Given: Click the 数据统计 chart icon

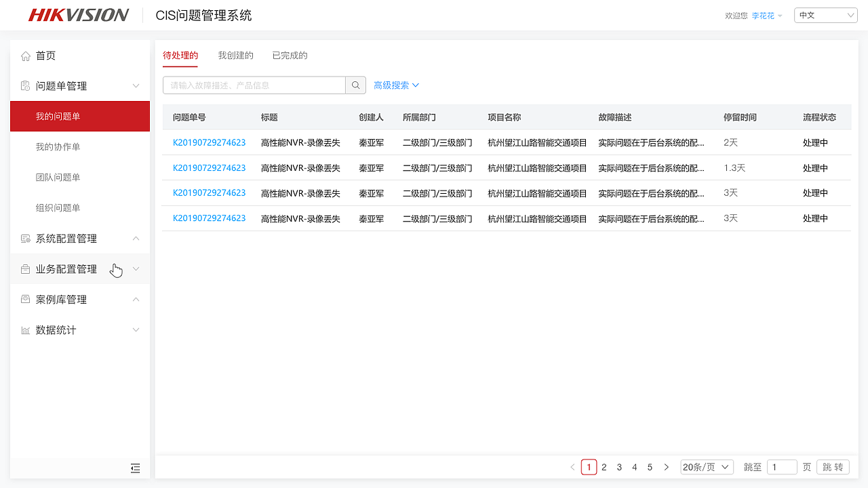Looking at the screenshot, I should tap(24, 329).
